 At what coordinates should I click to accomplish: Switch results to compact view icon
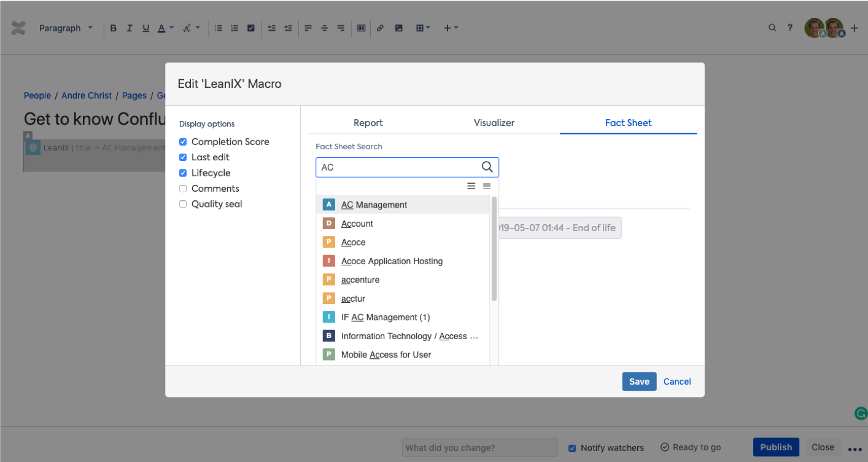tap(487, 186)
